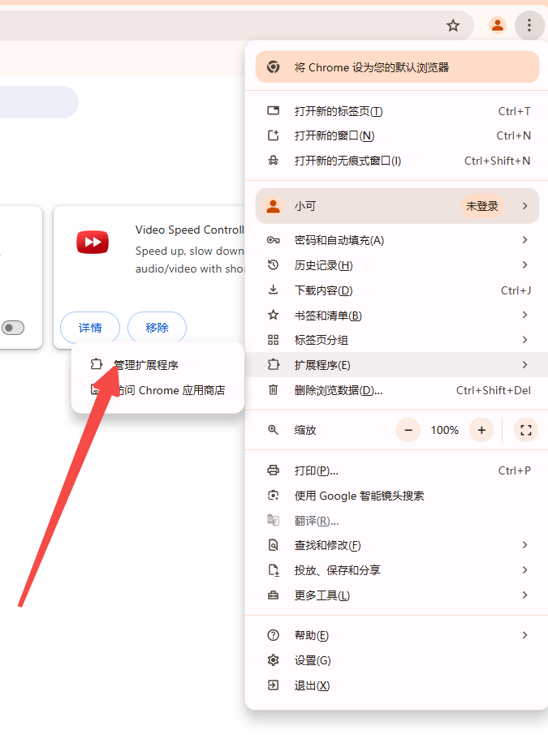Select 打开新的窗口(N) menu item
Image resolution: width=548 pixels, height=756 pixels.
coord(396,136)
